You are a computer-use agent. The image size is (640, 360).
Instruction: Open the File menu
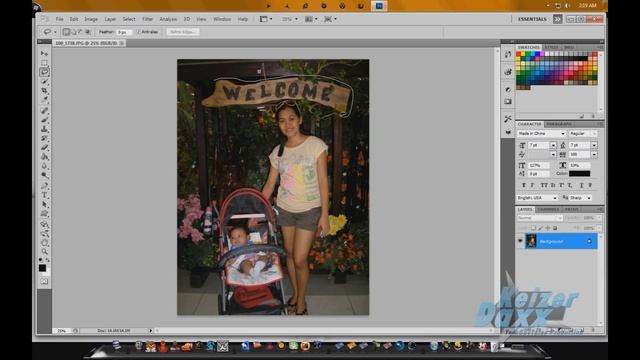tap(60, 19)
